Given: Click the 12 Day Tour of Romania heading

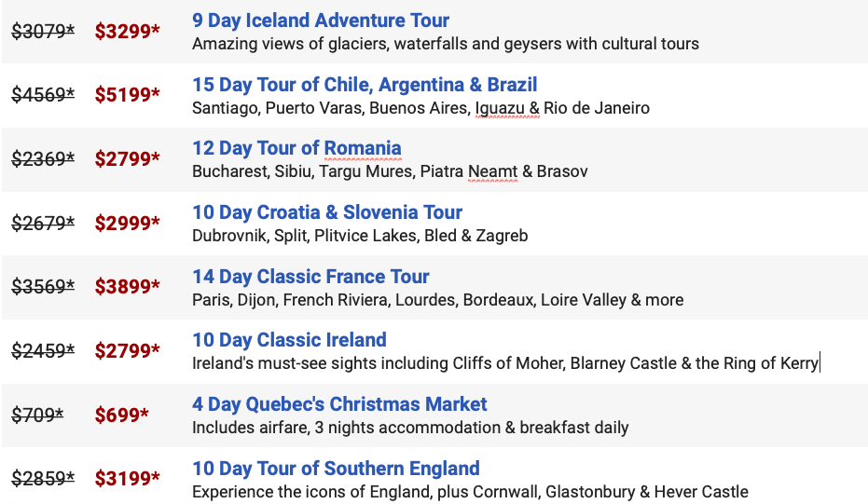Looking at the screenshot, I should tap(296, 148).
